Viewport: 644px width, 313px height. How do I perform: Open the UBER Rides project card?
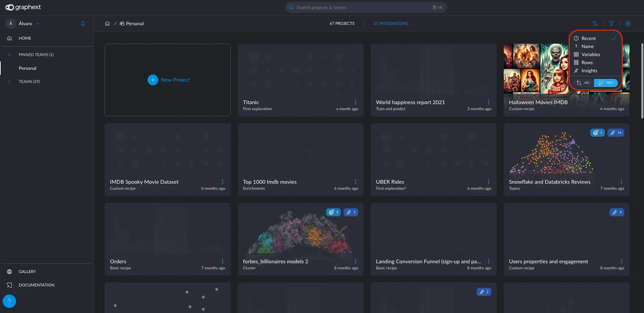pyautogui.click(x=433, y=160)
